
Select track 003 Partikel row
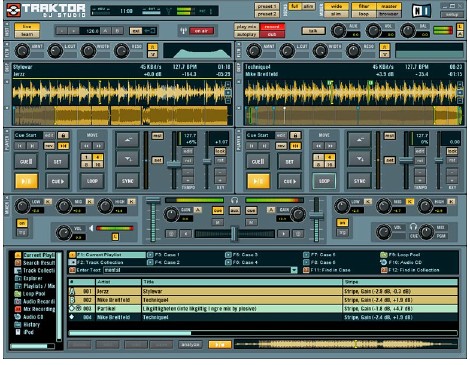coord(263,309)
